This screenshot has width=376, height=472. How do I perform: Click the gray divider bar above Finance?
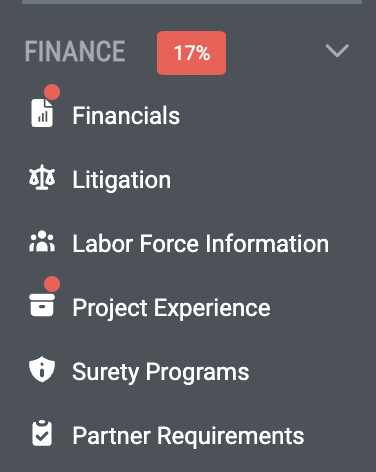192,2
